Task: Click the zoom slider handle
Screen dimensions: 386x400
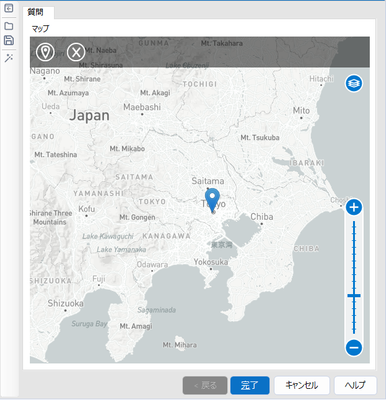Action: pyautogui.click(x=354, y=296)
